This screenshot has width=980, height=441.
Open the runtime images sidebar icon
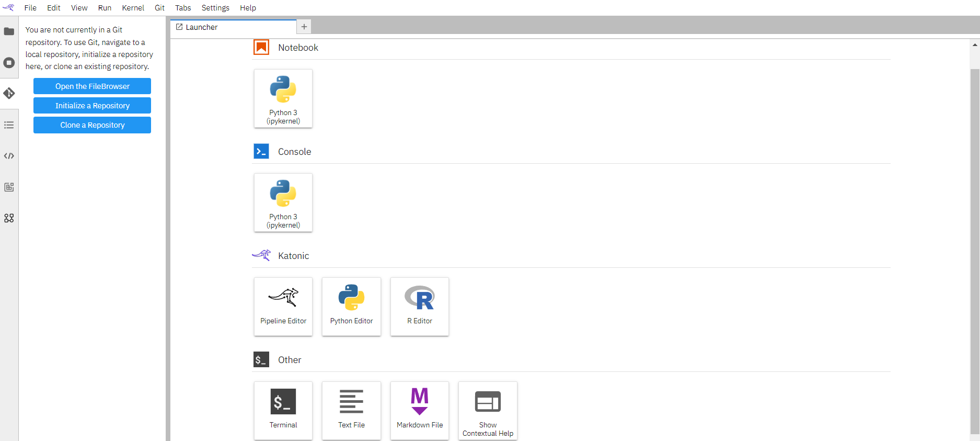9,187
